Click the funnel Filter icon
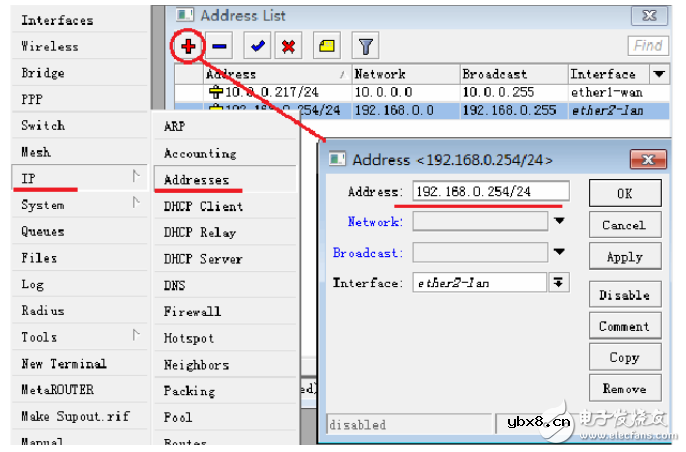 (366, 46)
